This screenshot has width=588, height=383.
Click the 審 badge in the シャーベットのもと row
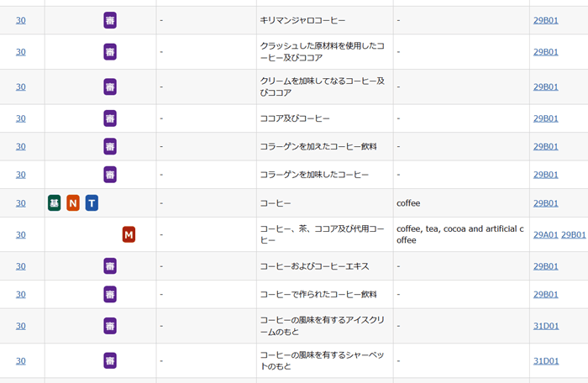[110, 361]
